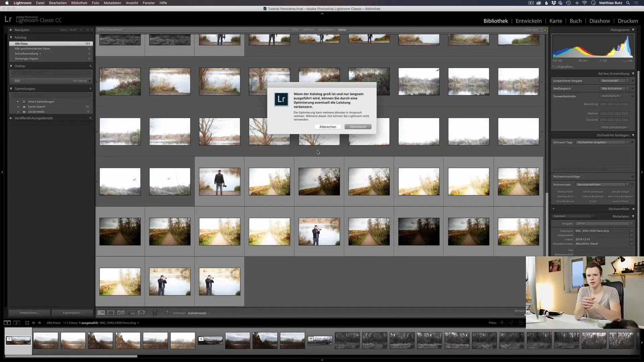Collapse the Katalog panel
The width and height of the screenshot is (644, 362).
(x=11, y=37)
